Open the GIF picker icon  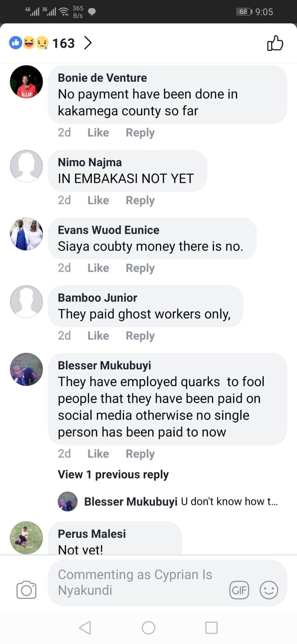[x=239, y=590]
